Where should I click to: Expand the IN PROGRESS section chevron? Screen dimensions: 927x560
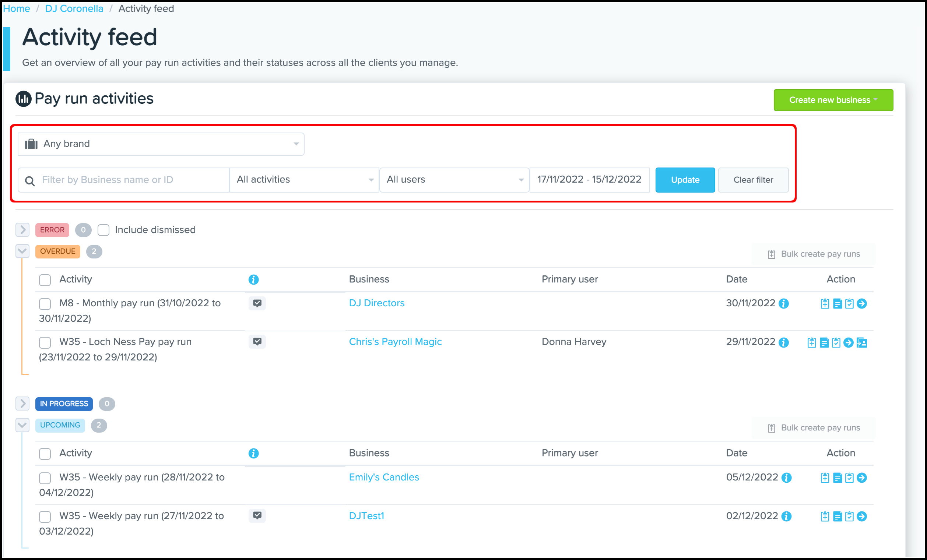pos(22,404)
